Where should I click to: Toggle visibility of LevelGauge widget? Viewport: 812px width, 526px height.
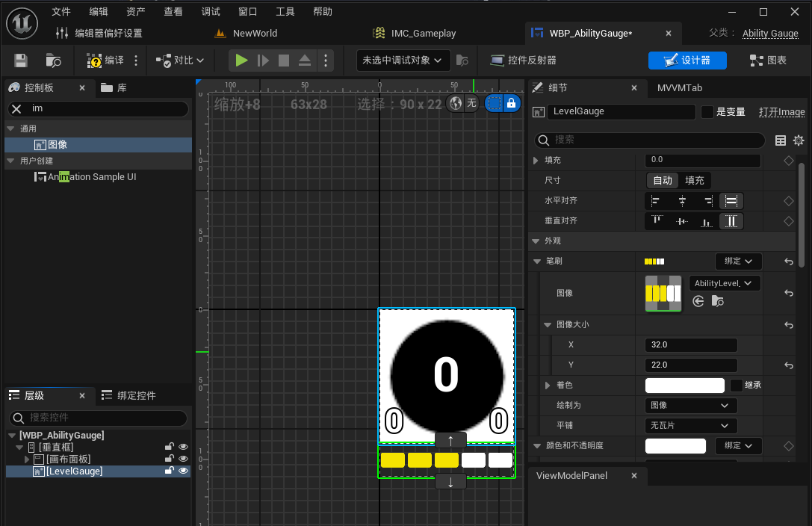pos(183,471)
